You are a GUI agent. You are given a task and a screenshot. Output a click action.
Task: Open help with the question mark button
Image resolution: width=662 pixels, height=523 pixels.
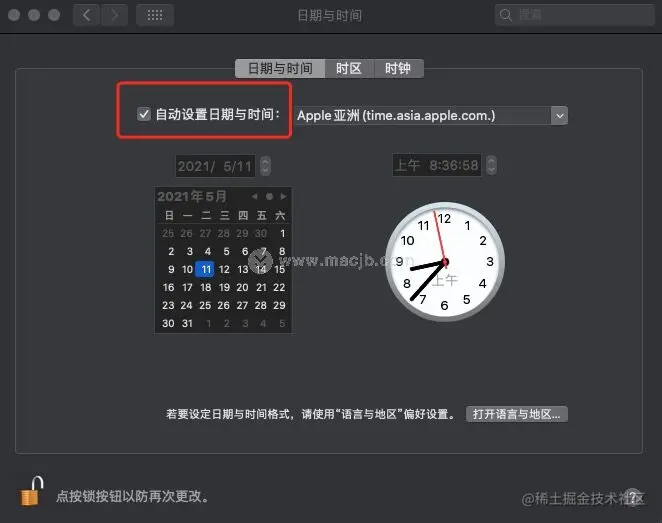632,496
